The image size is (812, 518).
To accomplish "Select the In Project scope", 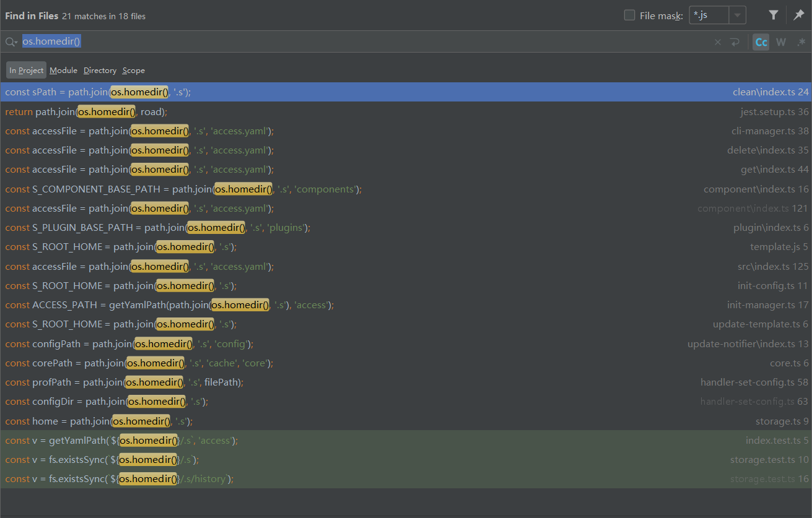I will [x=25, y=70].
